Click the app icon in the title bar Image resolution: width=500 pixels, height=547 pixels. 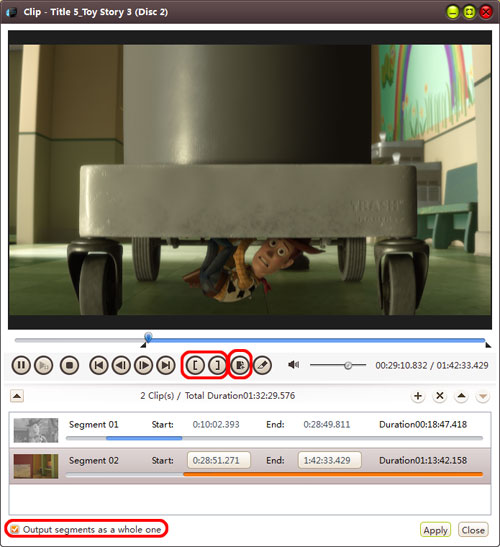[12, 12]
